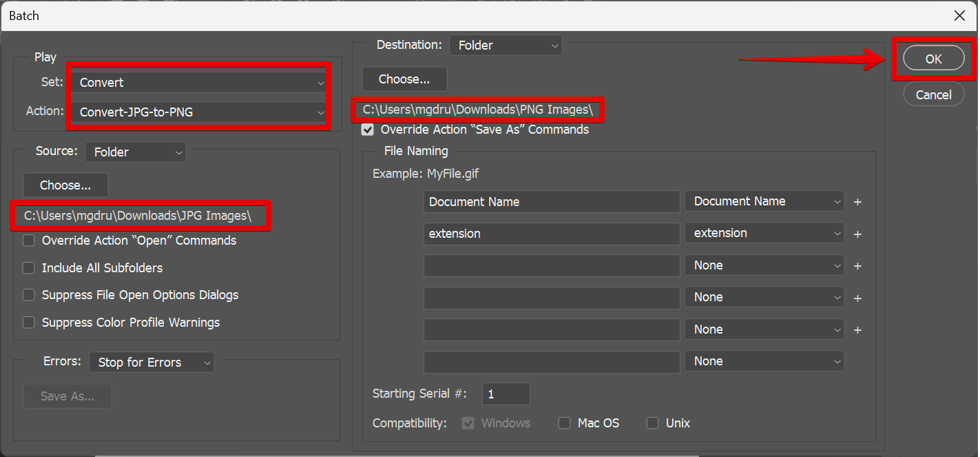Click the plus icon beside third naming row
The image size is (980, 457).
coord(857,266)
